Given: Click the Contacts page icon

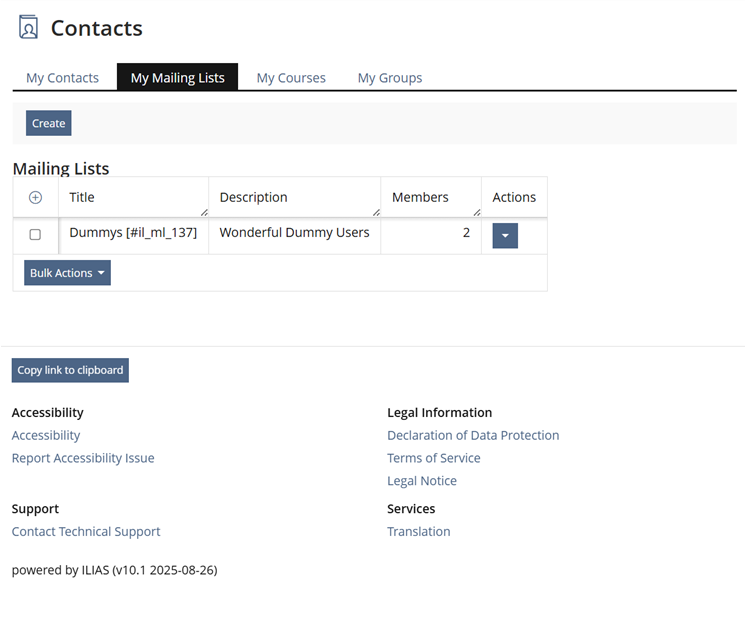Looking at the screenshot, I should click(28, 27).
